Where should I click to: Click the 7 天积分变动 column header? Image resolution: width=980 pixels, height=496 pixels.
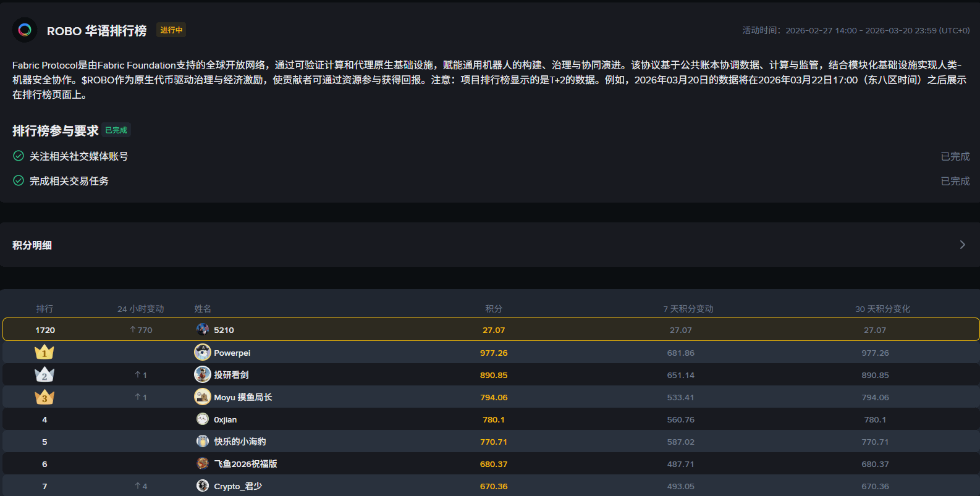688,309
